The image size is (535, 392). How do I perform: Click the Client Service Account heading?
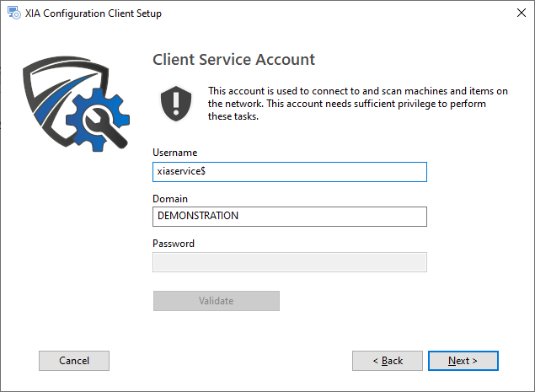[233, 60]
